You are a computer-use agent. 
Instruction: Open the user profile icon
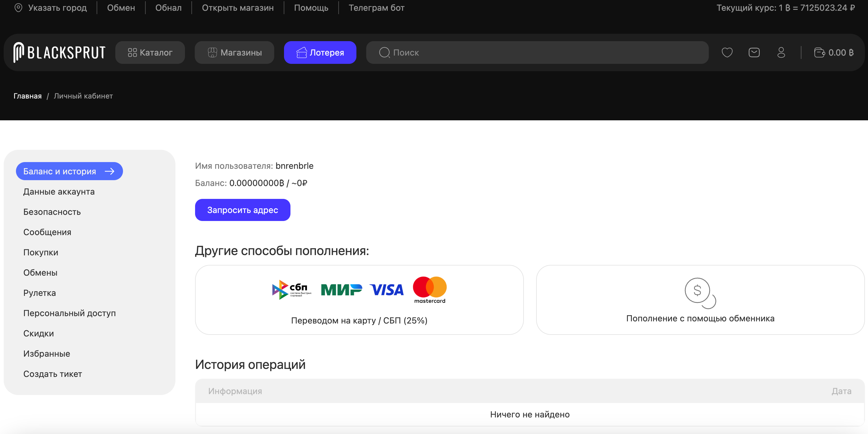click(x=782, y=52)
